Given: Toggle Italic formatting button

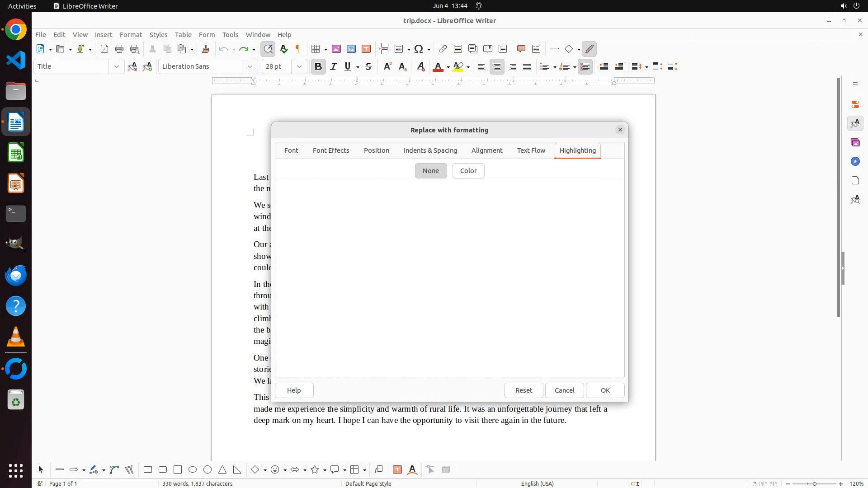Looking at the screenshot, I should coord(334,67).
